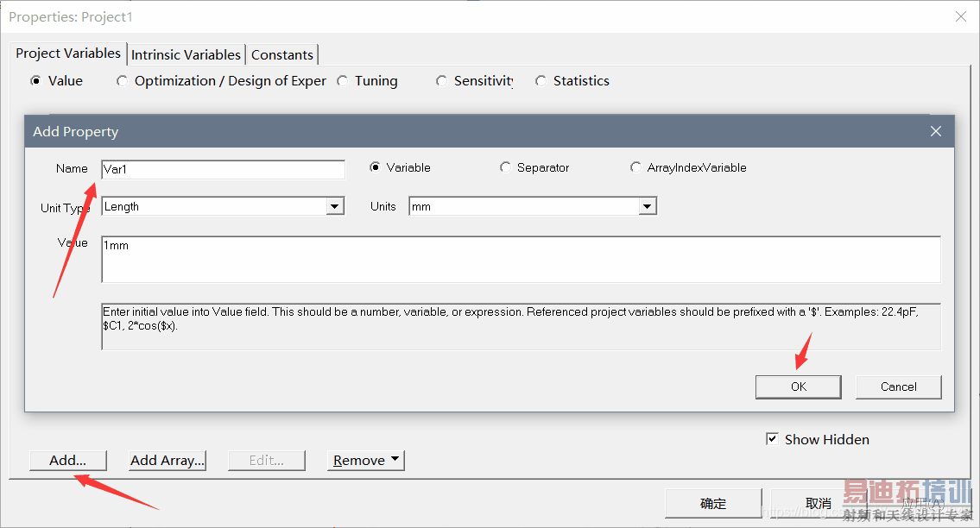Expand the Unit Type dropdown
Viewport: 980px width, 528px height.
335,207
